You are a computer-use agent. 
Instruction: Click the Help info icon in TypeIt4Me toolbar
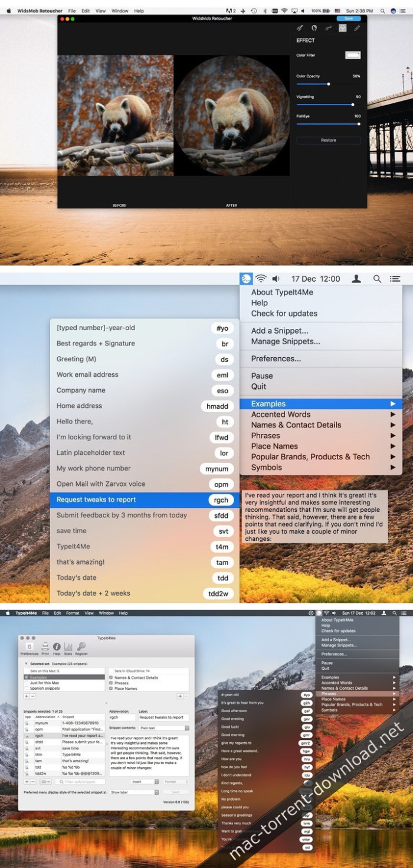tap(57, 647)
